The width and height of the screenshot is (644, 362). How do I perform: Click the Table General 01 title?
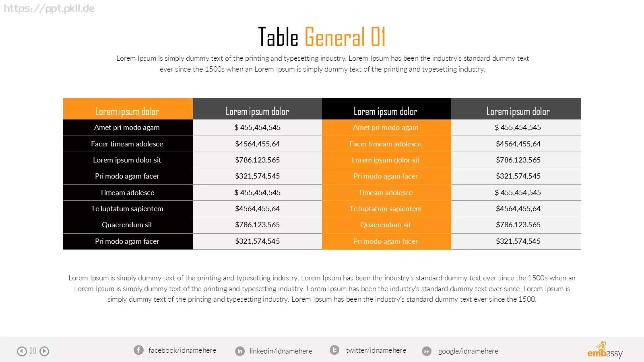322,37
